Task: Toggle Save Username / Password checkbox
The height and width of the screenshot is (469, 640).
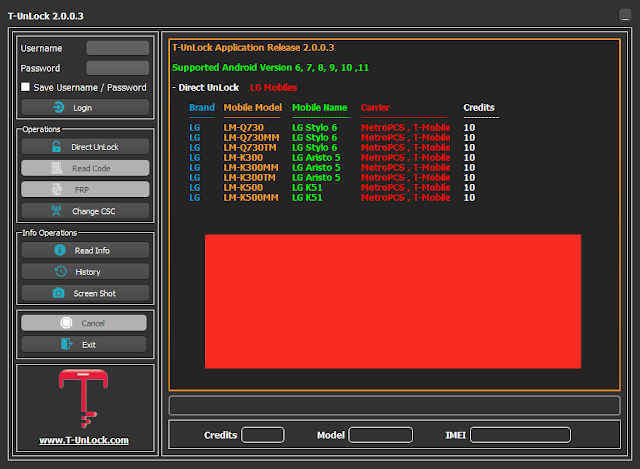Action: [x=25, y=87]
